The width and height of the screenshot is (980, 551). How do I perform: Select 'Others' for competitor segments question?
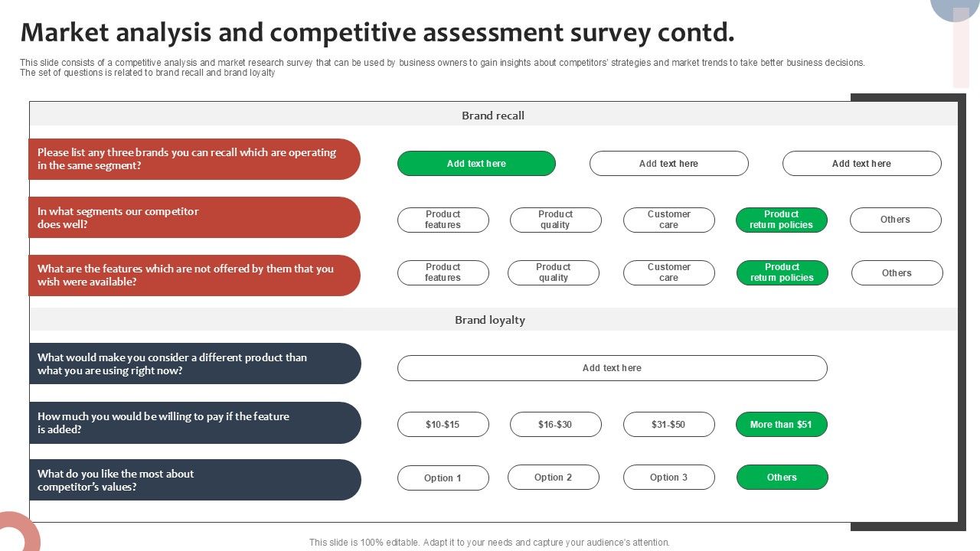coord(895,220)
